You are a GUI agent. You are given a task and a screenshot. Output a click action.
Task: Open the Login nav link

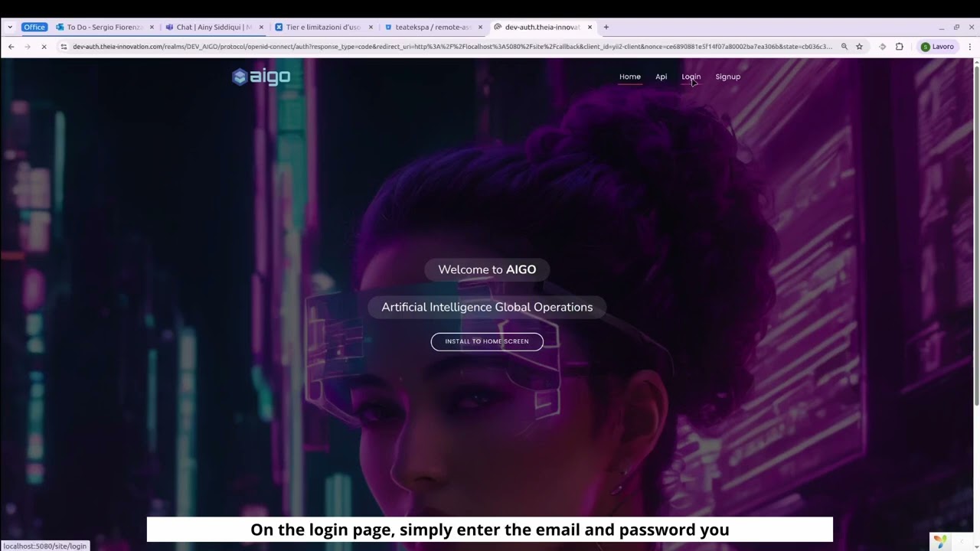(691, 77)
